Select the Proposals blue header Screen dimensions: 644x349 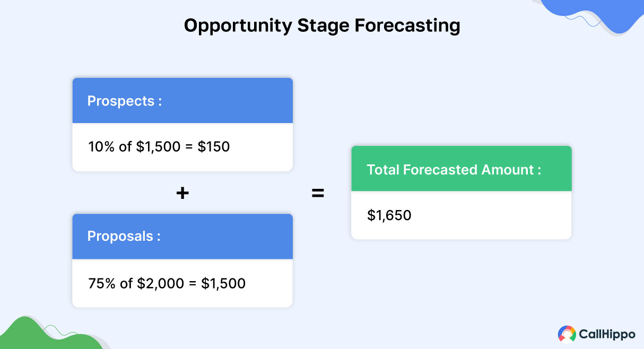coord(182,237)
